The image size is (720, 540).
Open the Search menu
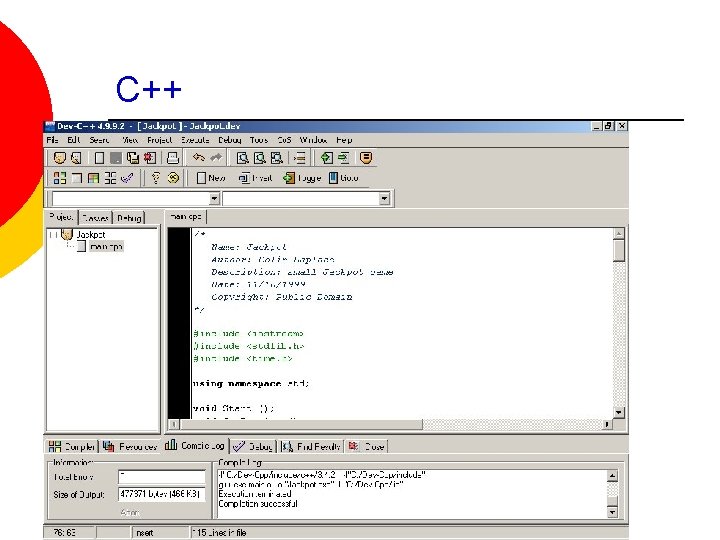(x=99, y=140)
